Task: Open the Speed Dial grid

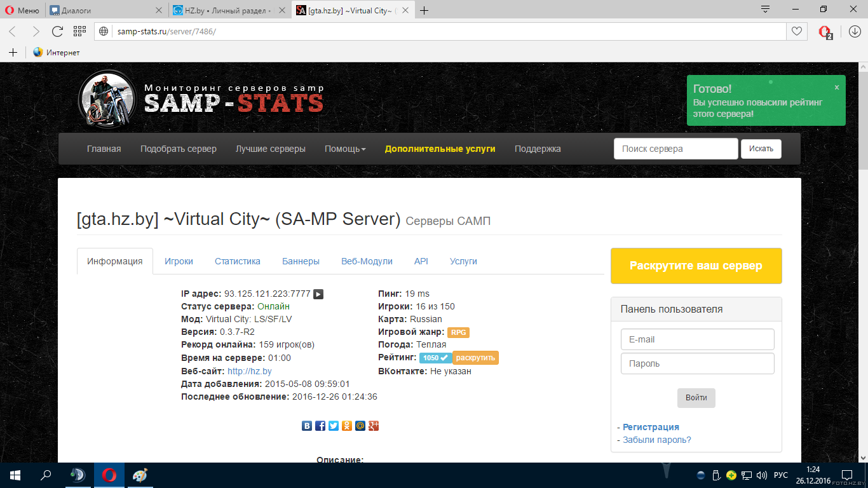Action: coord(79,31)
